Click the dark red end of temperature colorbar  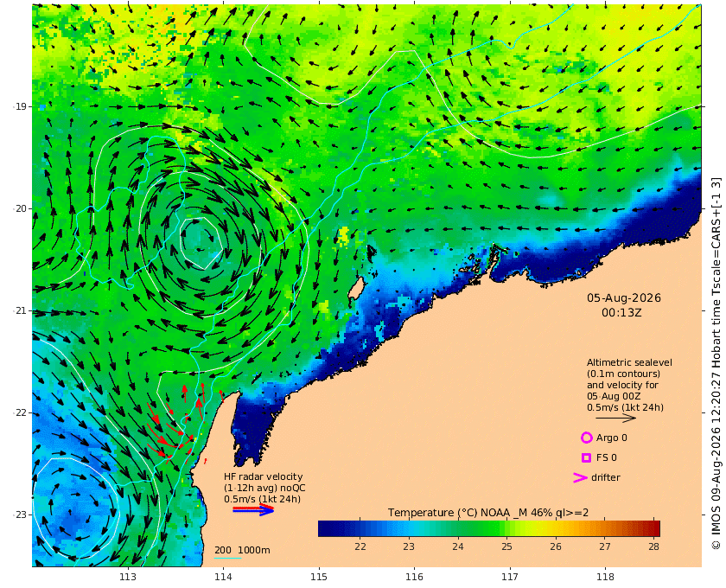point(653,528)
